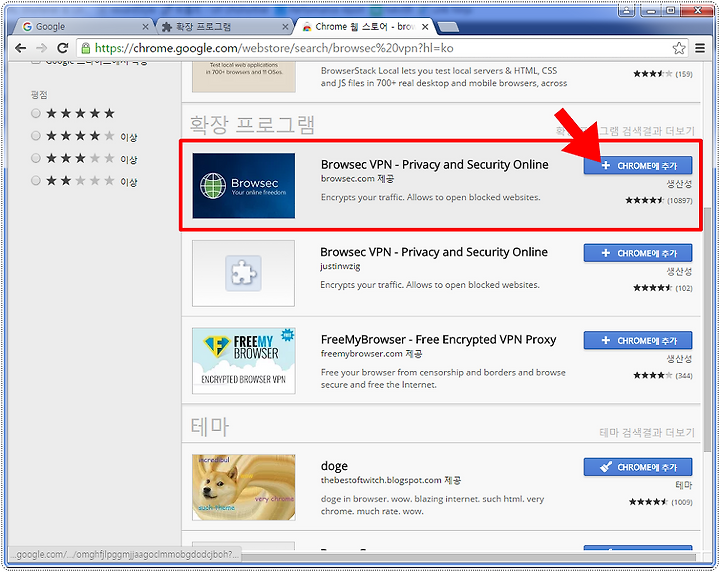
Task: Show more extension search results
Action: (625, 131)
